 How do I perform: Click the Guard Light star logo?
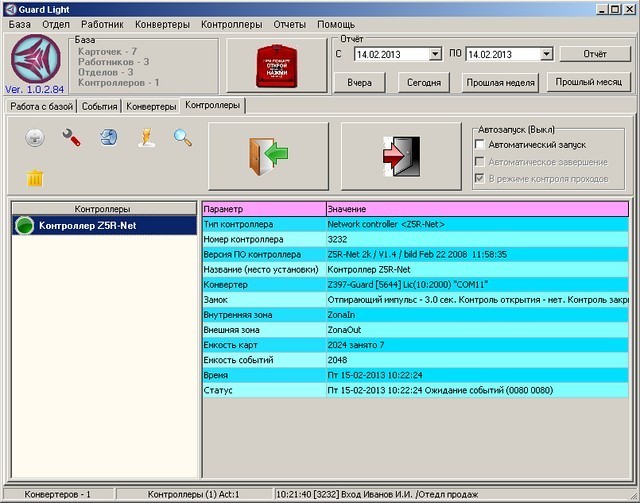[36, 60]
